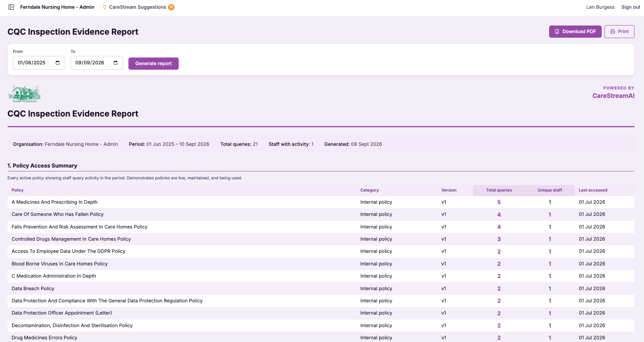Print the evidence report
This screenshot has width=644, height=342.
pyautogui.click(x=619, y=32)
